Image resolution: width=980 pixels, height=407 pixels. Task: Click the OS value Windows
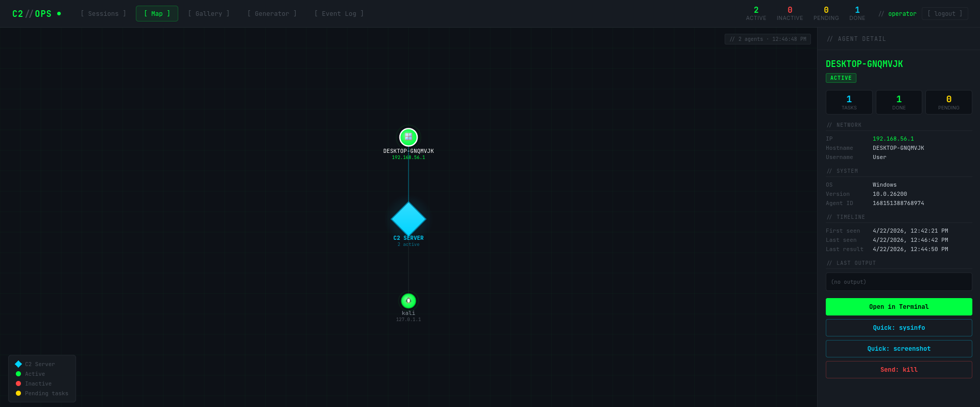tap(885, 185)
